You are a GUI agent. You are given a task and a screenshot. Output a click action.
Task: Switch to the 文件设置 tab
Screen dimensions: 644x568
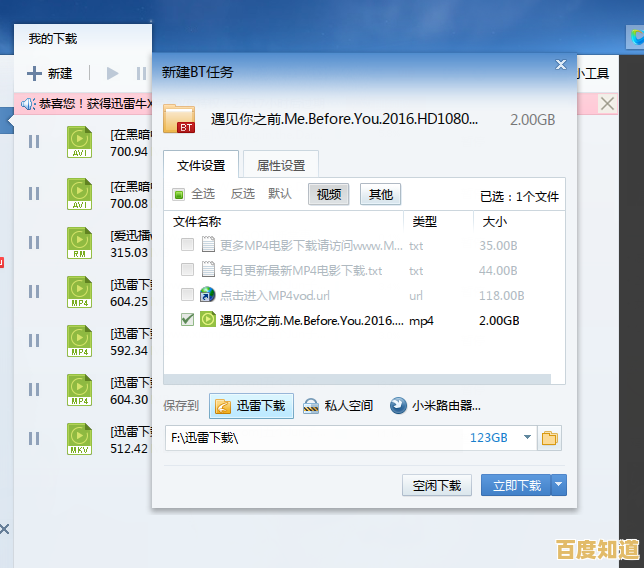[x=201, y=166]
